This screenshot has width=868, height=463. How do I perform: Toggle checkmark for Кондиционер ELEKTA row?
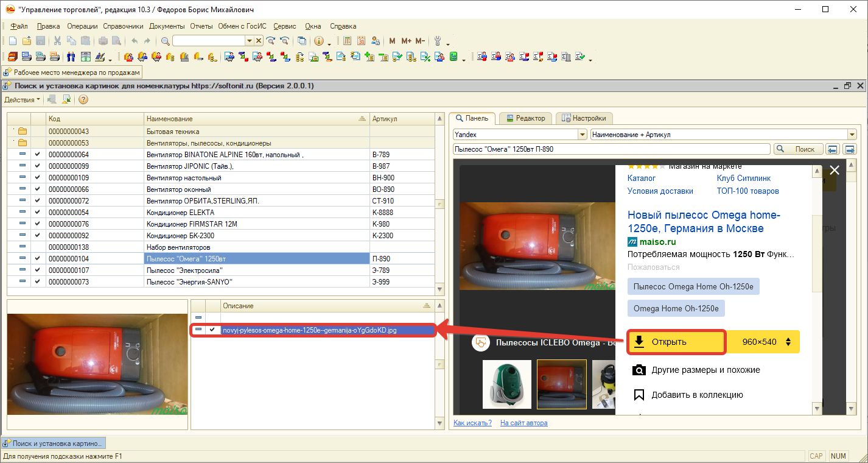[x=38, y=213]
